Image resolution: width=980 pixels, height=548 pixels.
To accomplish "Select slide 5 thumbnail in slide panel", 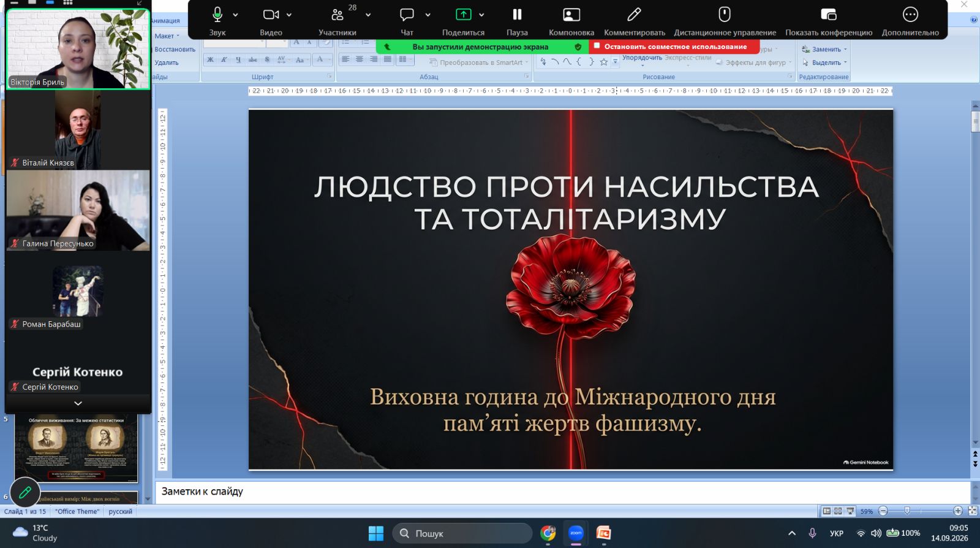I will [76, 448].
